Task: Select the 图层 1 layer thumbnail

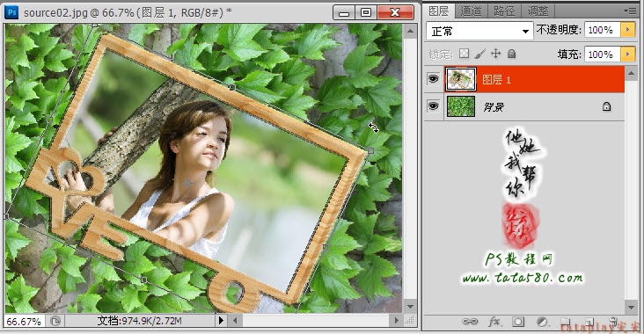Action: [460, 79]
